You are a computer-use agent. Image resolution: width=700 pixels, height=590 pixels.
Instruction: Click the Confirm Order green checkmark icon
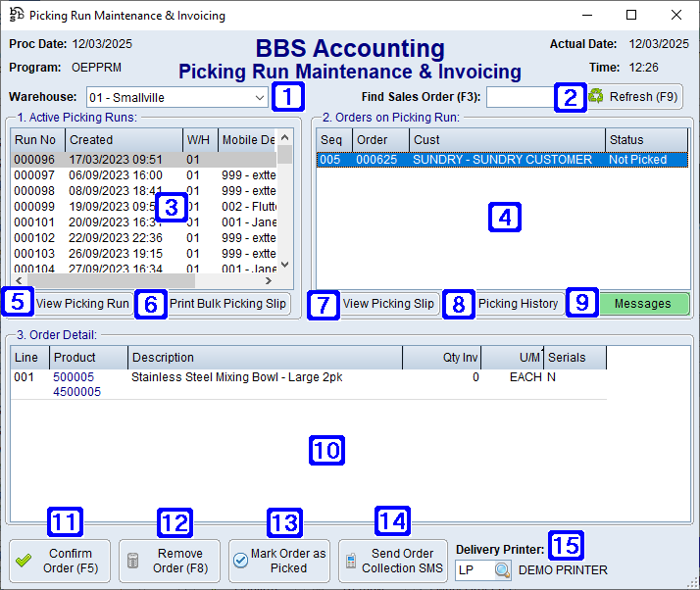tap(24, 561)
